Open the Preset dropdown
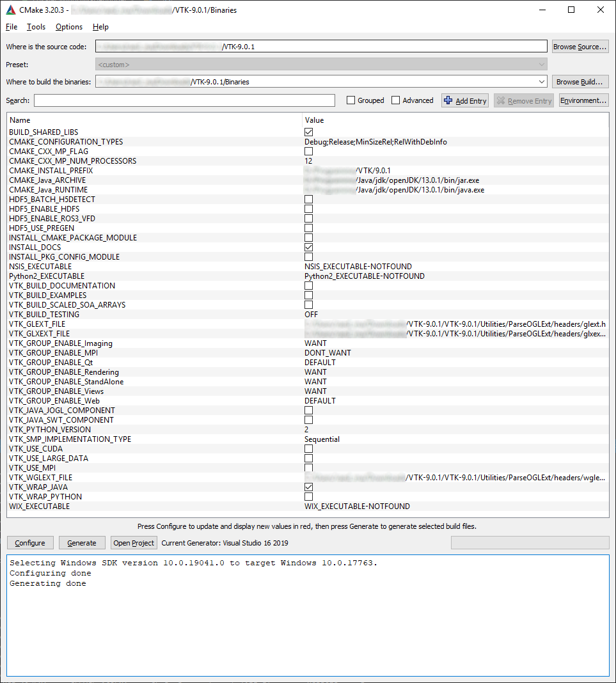 click(x=321, y=65)
